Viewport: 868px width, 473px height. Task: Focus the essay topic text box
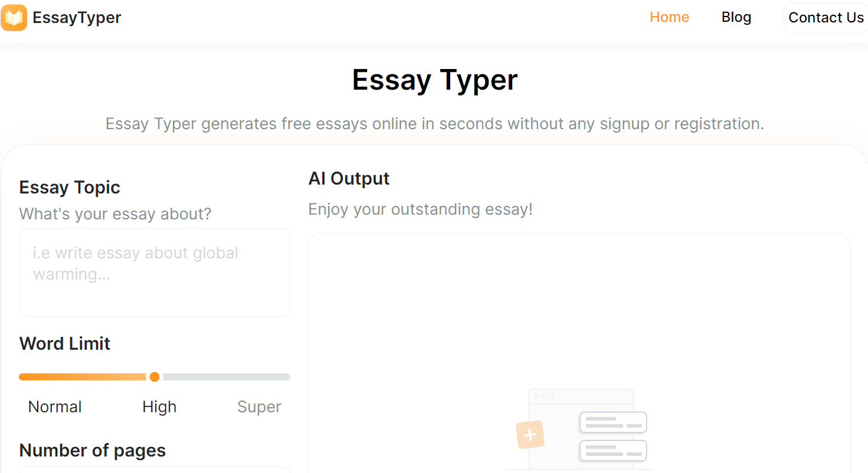(x=154, y=271)
